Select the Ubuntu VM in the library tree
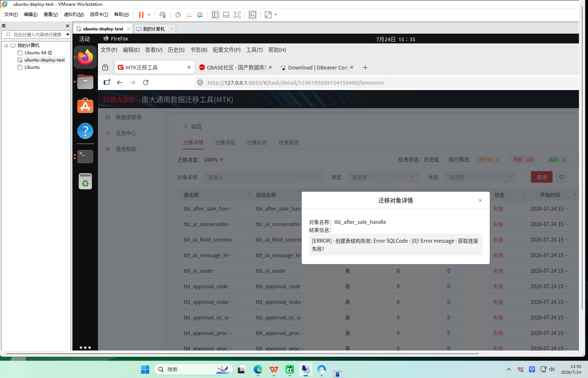This screenshot has width=588, height=378. pos(32,67)
